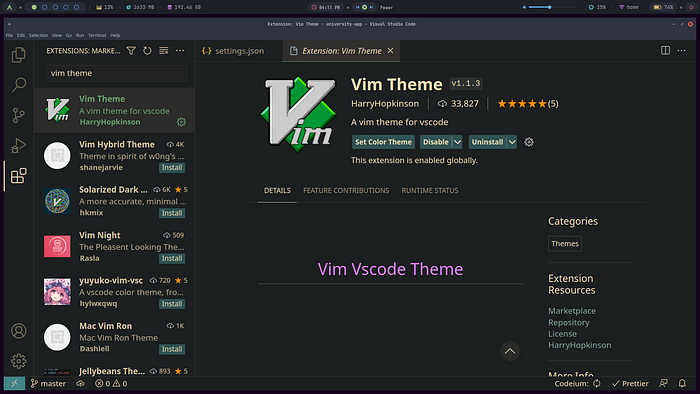Screen dimensions: 700x394
Task: Click the Uninstall button
Action: pos(488,142)
